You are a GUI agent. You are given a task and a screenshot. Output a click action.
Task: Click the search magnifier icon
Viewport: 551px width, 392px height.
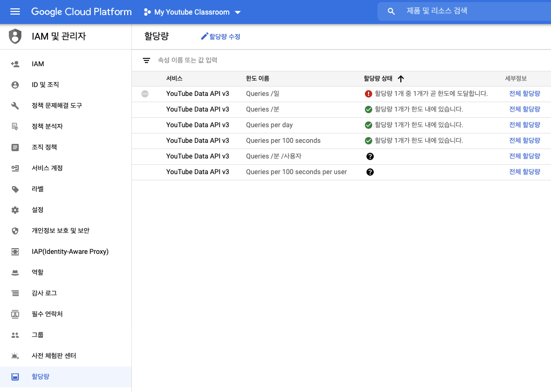(x=391, y=11)
